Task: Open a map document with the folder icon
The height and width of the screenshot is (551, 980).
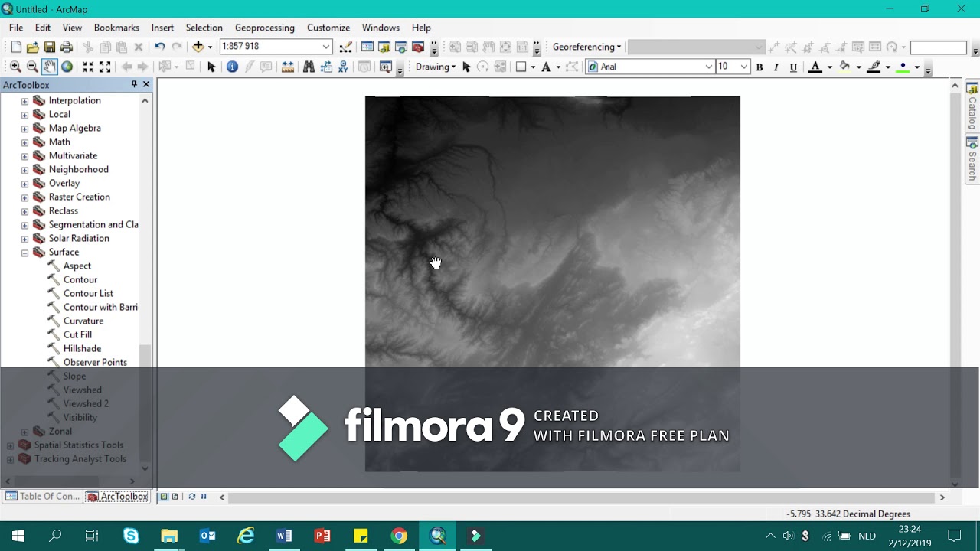Action: 33,47
